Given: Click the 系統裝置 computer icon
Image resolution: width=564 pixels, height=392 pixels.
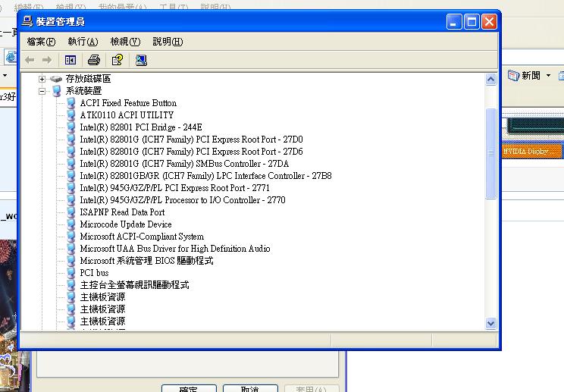Looking at the screenshot, I should 56,91.
